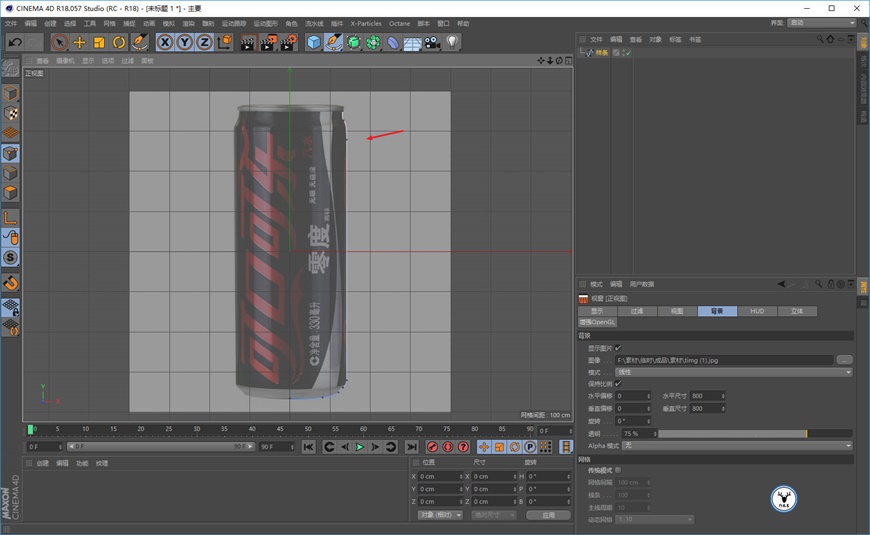
Task: Add a Cube primitive object
Action: point(313,42)
